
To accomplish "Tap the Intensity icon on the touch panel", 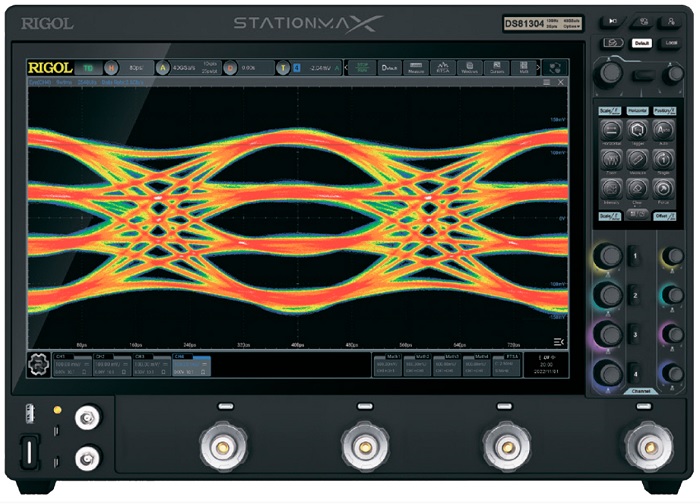I will pos(610,187).
